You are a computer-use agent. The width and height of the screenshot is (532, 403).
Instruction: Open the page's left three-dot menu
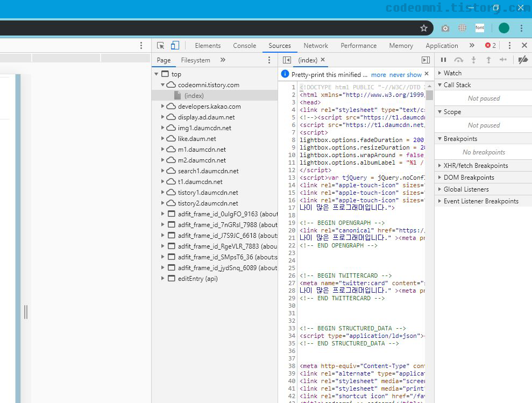141,46
